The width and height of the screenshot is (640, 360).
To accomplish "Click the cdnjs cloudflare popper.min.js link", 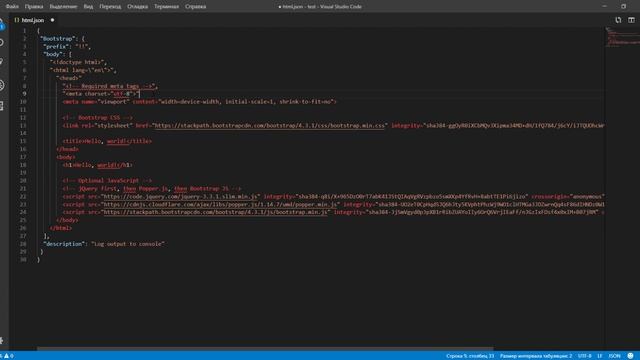I will pyautogui.click(x=220, y=204).
